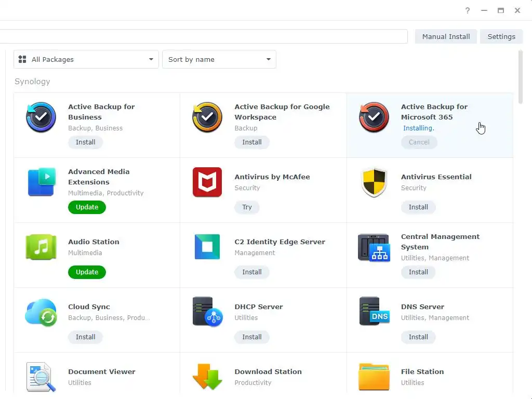This screenshot has height=399, width=532.
Task: Click the Backup, Business category text
Action: [96, 128]
